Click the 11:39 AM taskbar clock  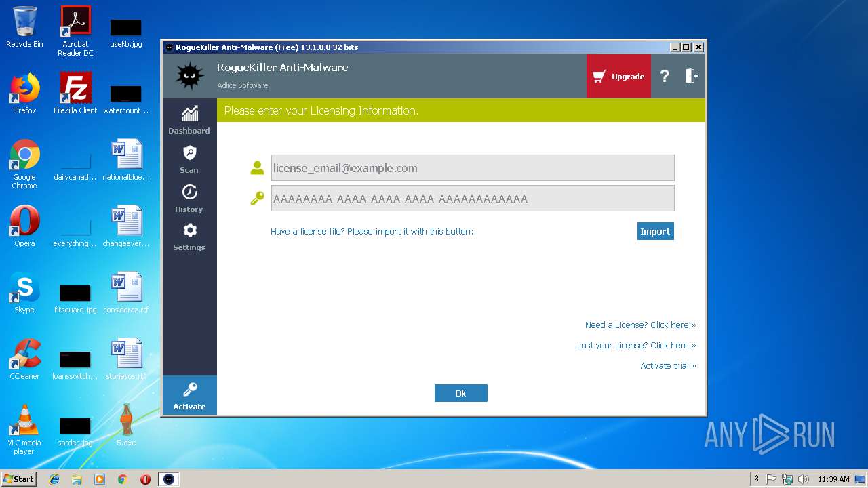tap(833, 479)
